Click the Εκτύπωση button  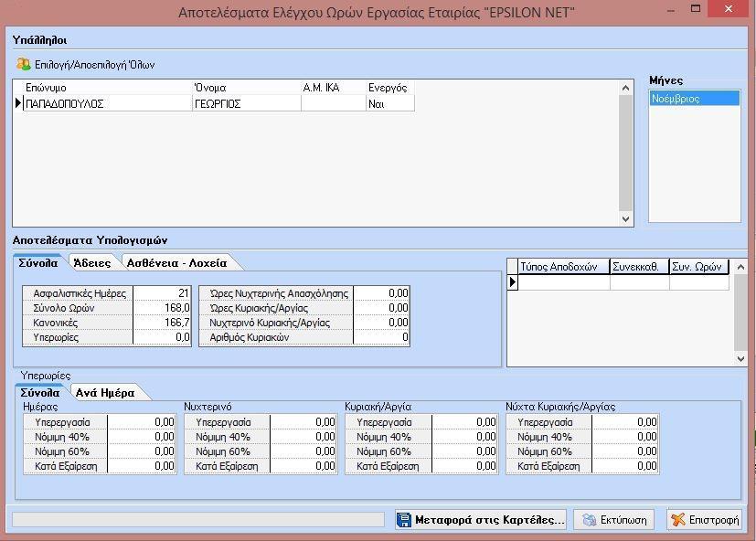613,519
